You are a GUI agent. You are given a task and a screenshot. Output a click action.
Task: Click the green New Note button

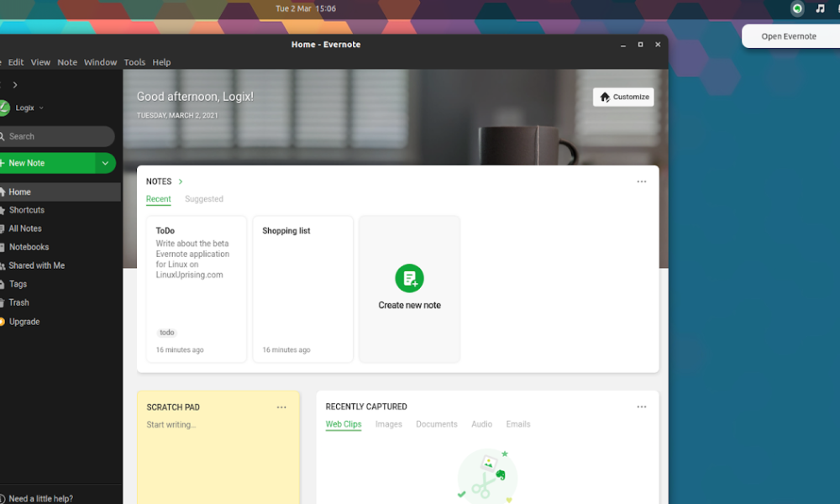pyautogui.click(x=47, y=163)
